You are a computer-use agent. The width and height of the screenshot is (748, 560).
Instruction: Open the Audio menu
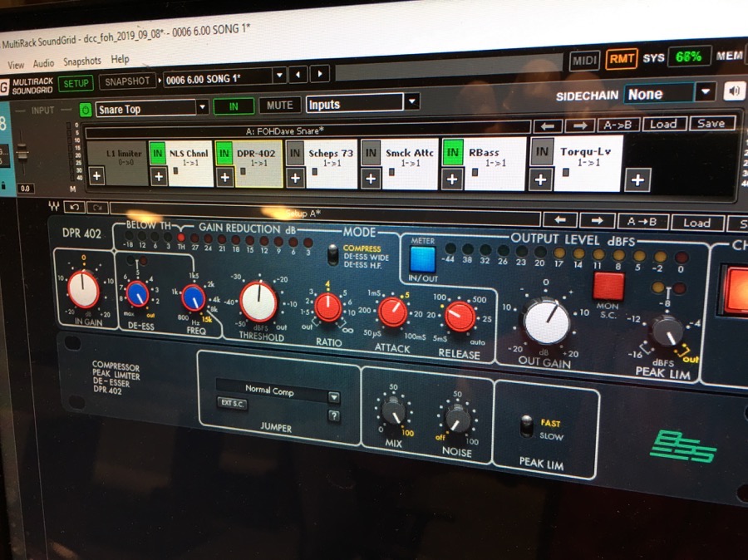point(43,63)
